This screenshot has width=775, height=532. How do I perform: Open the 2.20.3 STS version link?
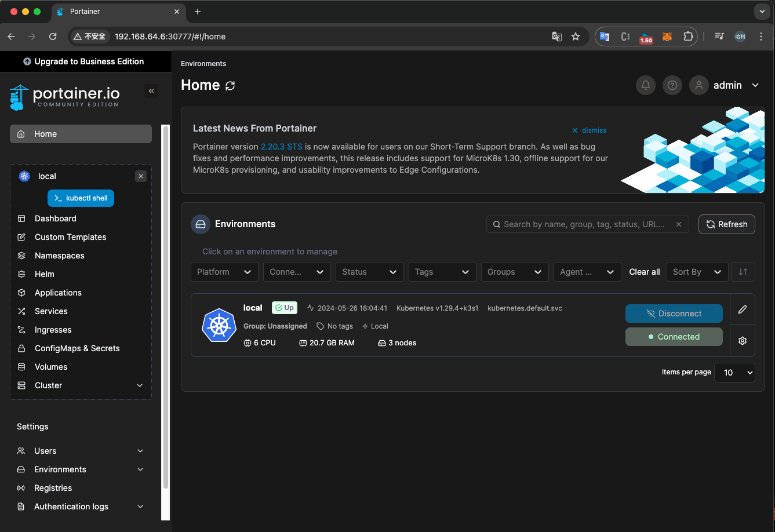(282, 147)
